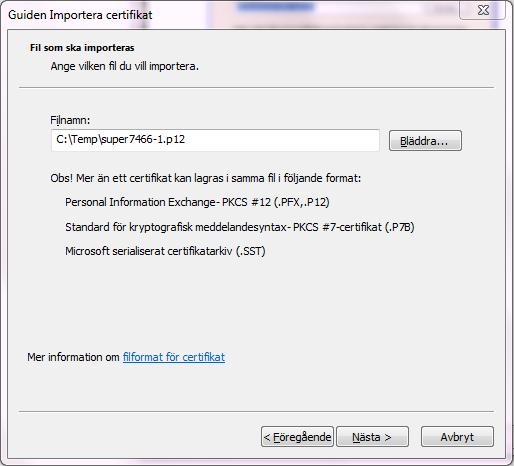Click the Personal Information Exchange- PKCS #12 line
The height and width of the screenshot is (466, 514).
[197, 202]
